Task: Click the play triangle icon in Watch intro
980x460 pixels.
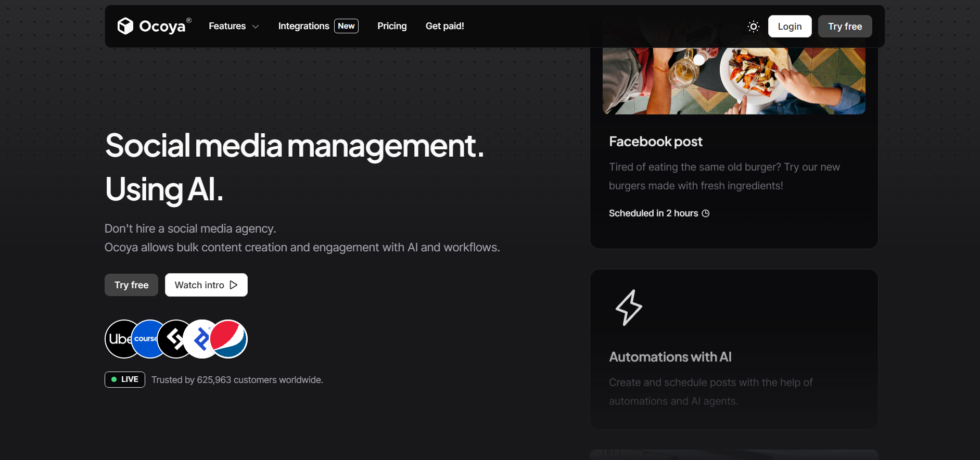Action: [234, 285]
